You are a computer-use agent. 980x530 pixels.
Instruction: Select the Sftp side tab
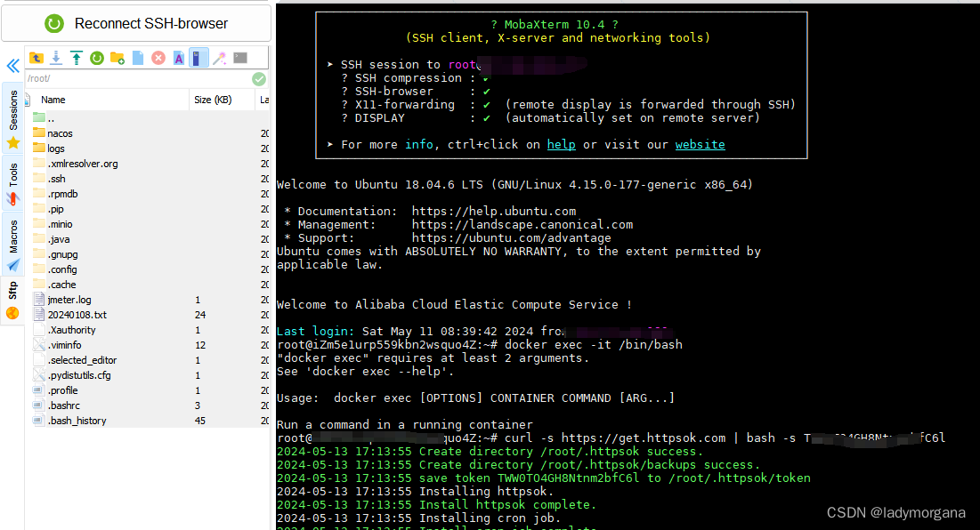13,300
